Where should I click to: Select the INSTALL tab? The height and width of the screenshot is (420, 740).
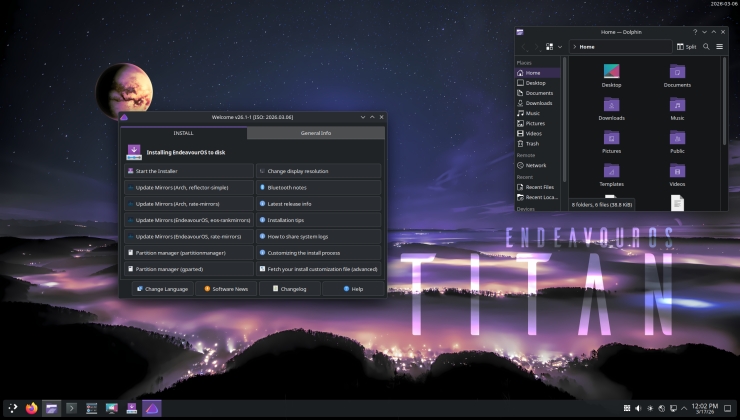click(184, 132)
